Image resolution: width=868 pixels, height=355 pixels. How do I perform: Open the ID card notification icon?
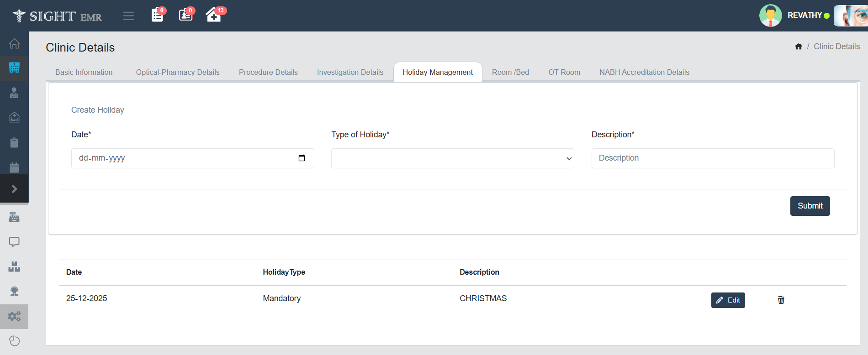tap(185, 15)
